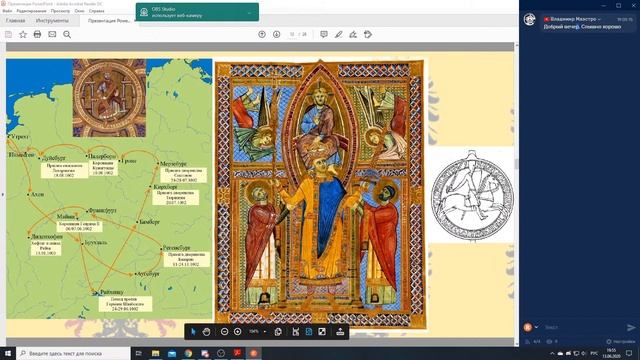Image resolution: width=640 pixels, height=360 pixels.
Task: Click the round mosaic image on map
Action: tap(109, 98)
